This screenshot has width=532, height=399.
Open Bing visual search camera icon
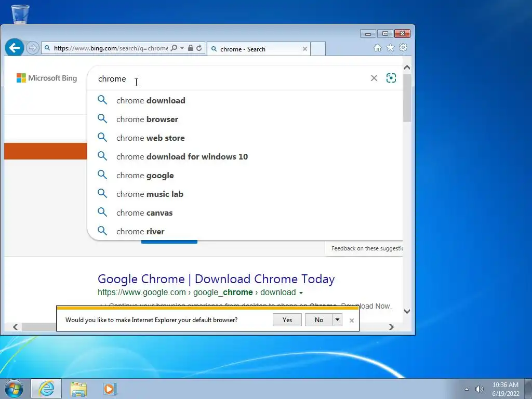(x=391, y=78)
